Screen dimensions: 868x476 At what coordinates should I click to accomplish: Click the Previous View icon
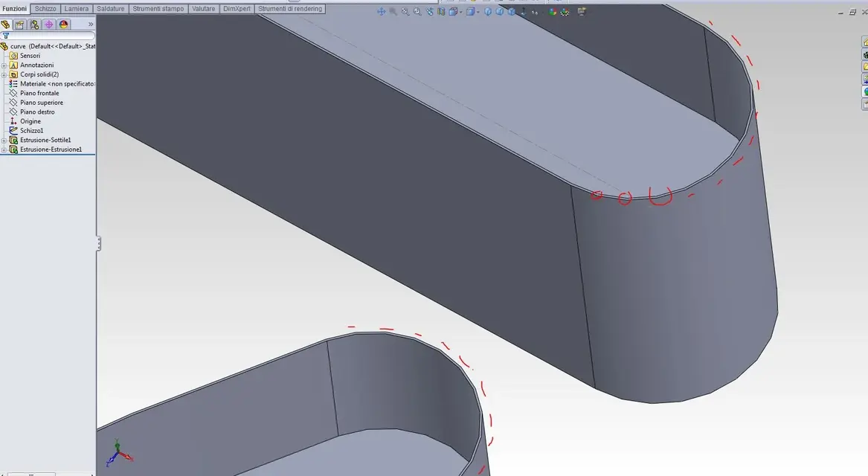430,12
